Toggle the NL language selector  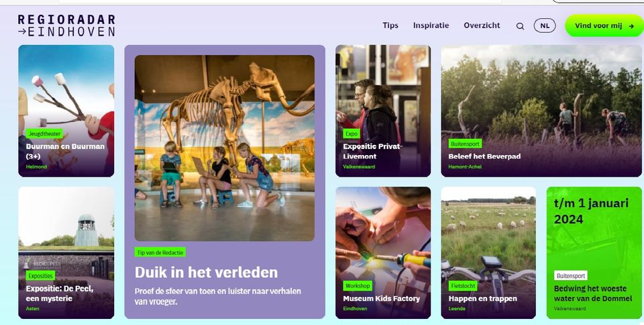(545, 26)
